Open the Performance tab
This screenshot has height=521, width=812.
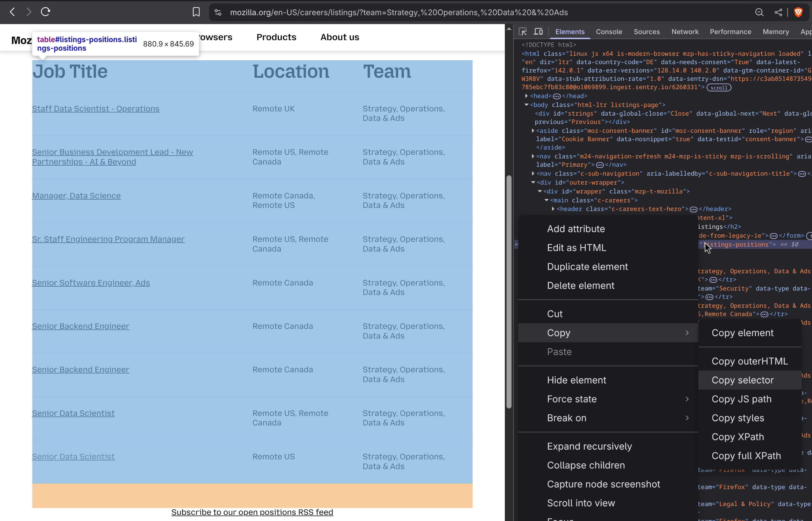730,32
